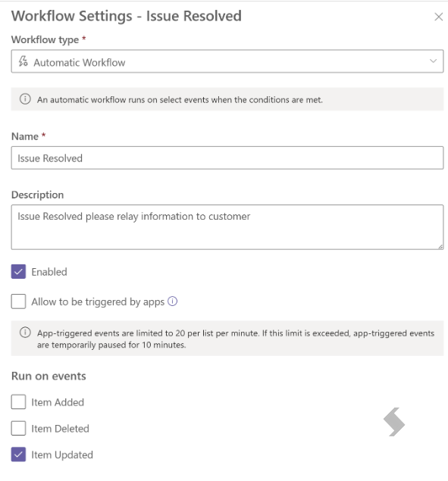Screen dimensions: 448x481
Task: Expand the Workflow type dropdown chevron
Action: (x=433, y=61)
